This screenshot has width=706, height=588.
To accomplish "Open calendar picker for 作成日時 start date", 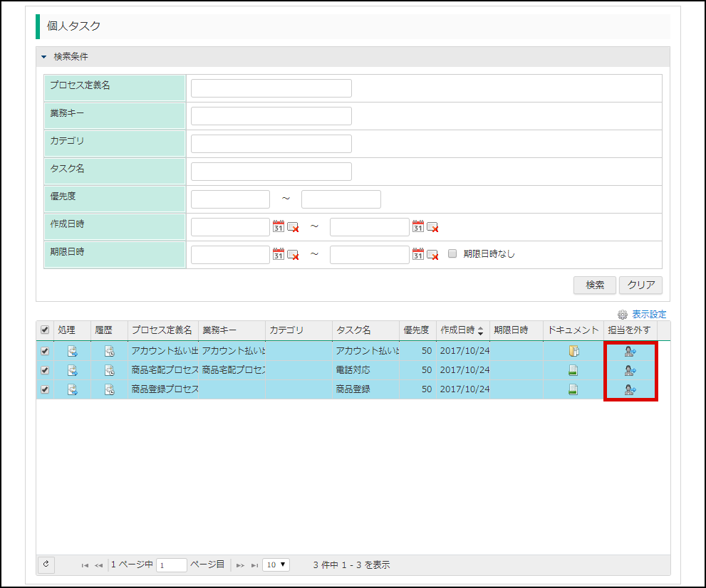I will tap(279, 226).
